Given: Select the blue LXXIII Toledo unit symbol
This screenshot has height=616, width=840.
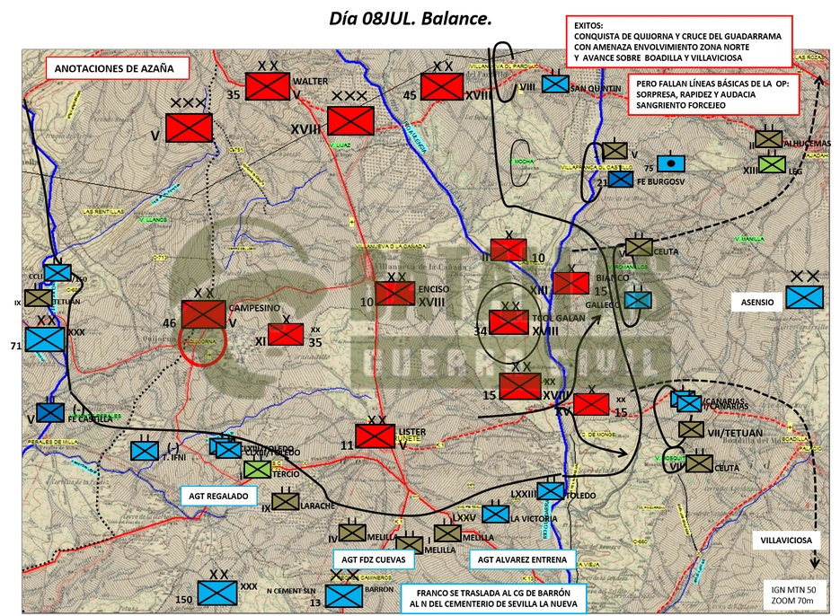Looking at the screenshot, I should [x=551, y=491].
